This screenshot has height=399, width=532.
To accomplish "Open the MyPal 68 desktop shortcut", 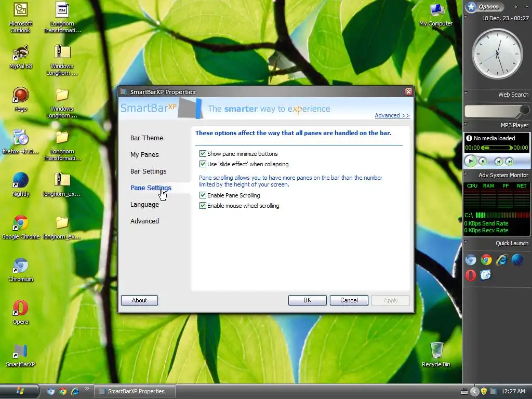I will (20, 57).
